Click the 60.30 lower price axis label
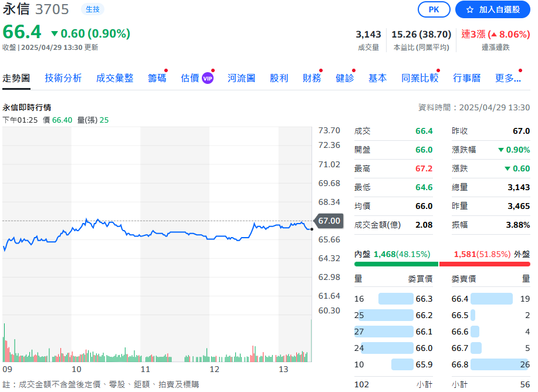Image resolution: width=538 pixels, height=392 pixels. point(329,310)
